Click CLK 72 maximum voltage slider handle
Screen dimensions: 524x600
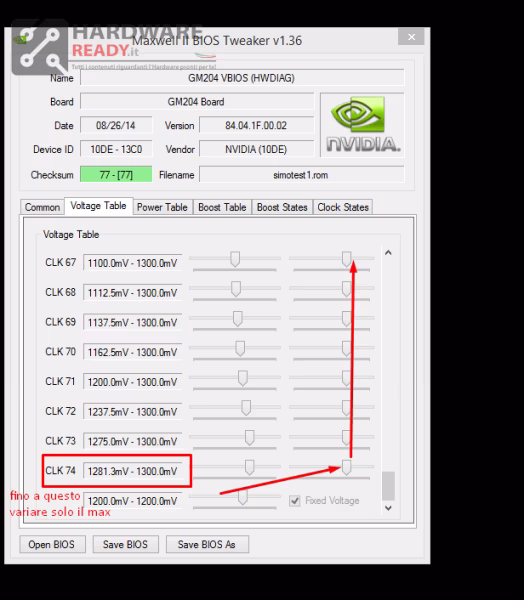click(x=346, y=408)
